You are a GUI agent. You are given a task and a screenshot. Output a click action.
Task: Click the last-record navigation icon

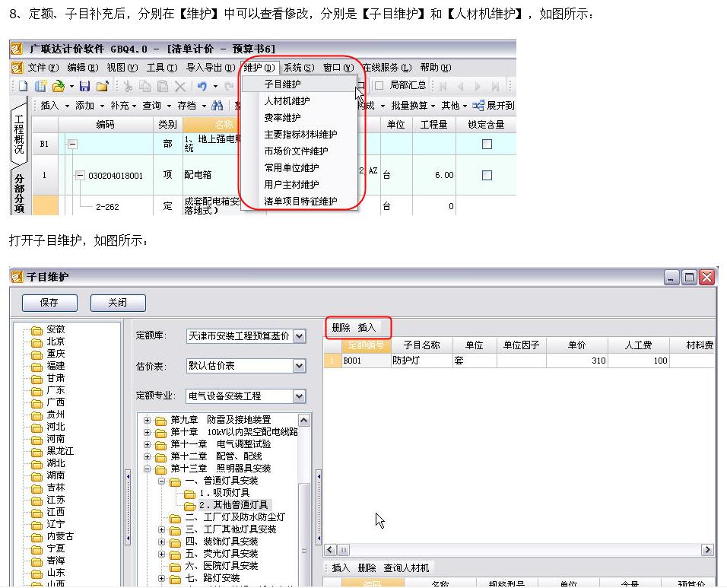(495, 86)
